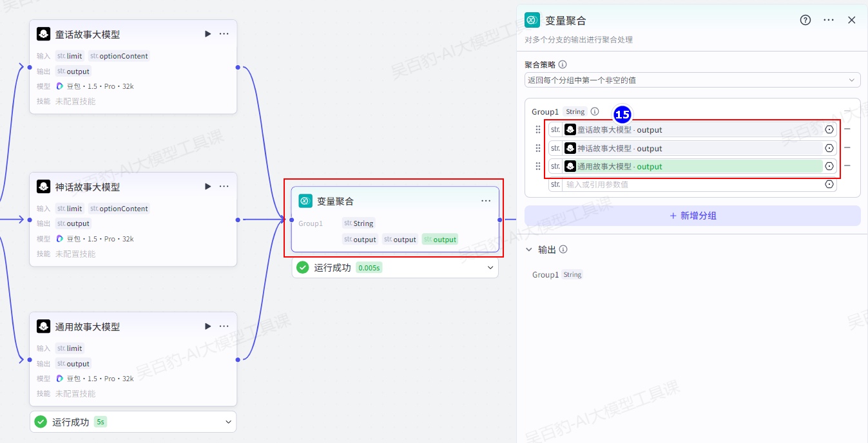Open more options on 神话故事大模型 node
The image size is (868, 443).
[224, 187]
